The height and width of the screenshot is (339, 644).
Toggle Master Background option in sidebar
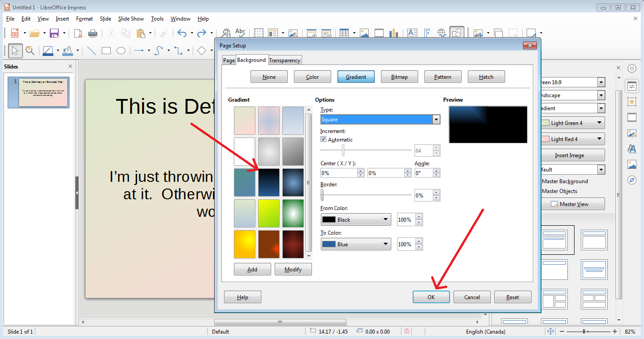565,181
